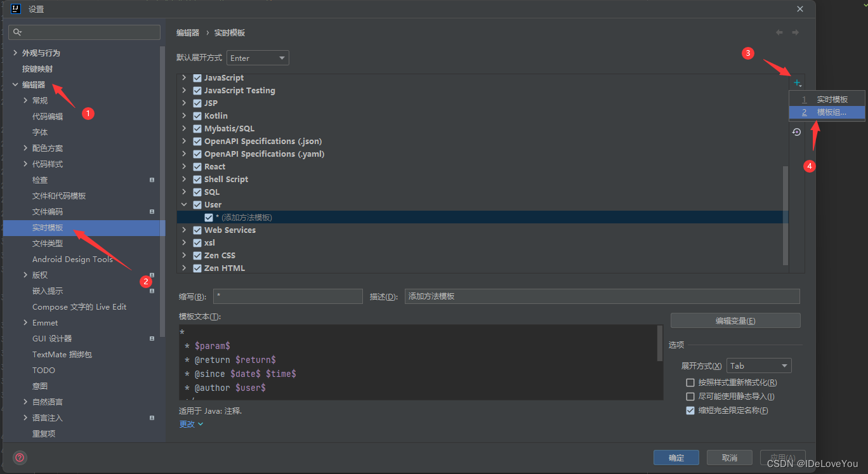868x474 pixels.
Task: Click the restore deleted templates icon
Action: pos(797,132)
